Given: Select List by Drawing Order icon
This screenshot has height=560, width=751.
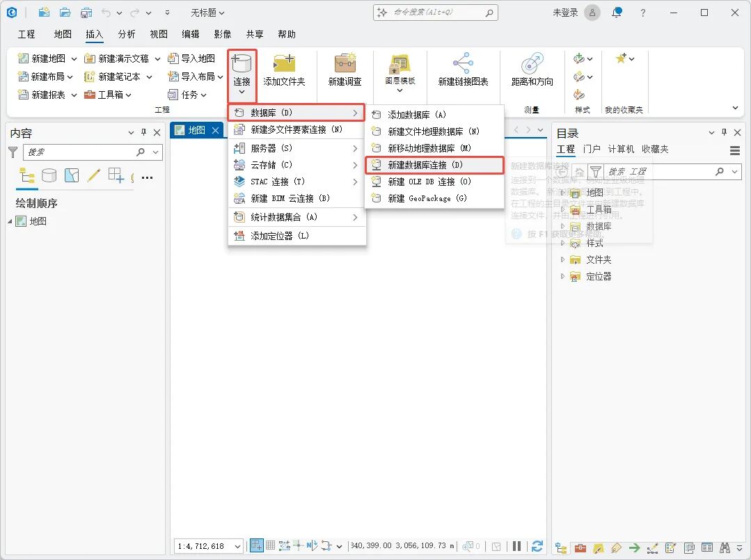Looking at the screenshot, I should click(27, 176).
